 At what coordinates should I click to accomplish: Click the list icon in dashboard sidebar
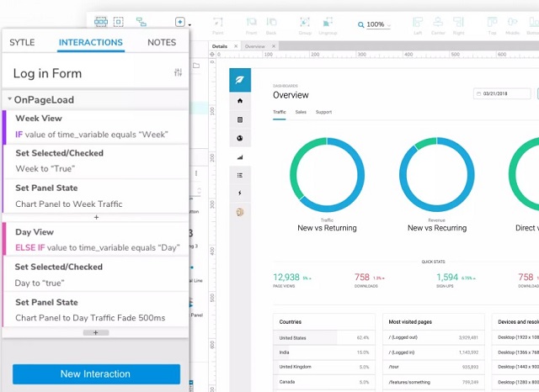(x=240, y=175)
